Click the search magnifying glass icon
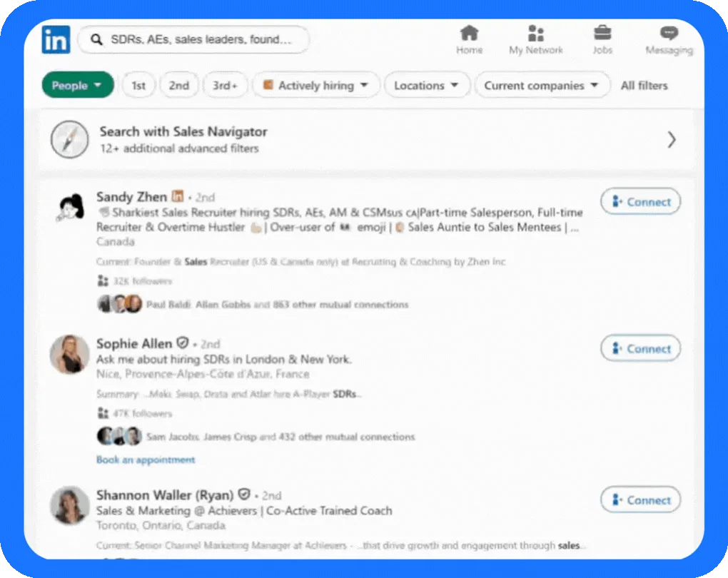Screen dimensions: 728x578 (96, 40)
